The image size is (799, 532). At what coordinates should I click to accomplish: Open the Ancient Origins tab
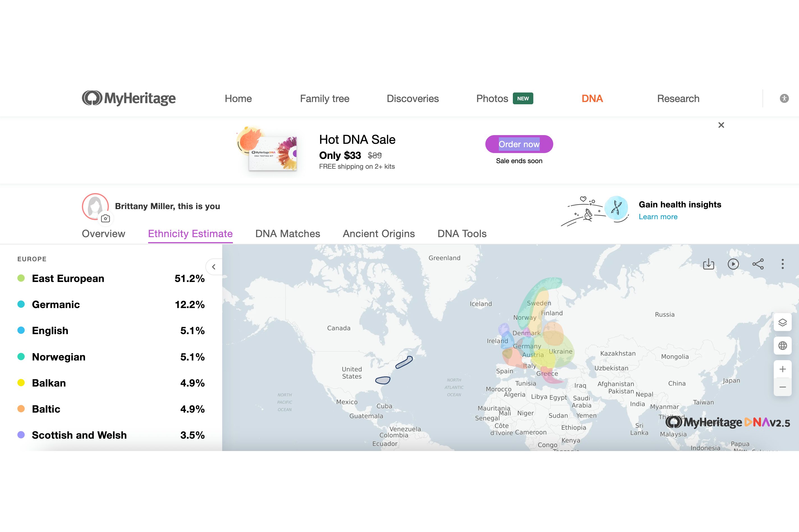pyautogui.click(x=379, y=233)
